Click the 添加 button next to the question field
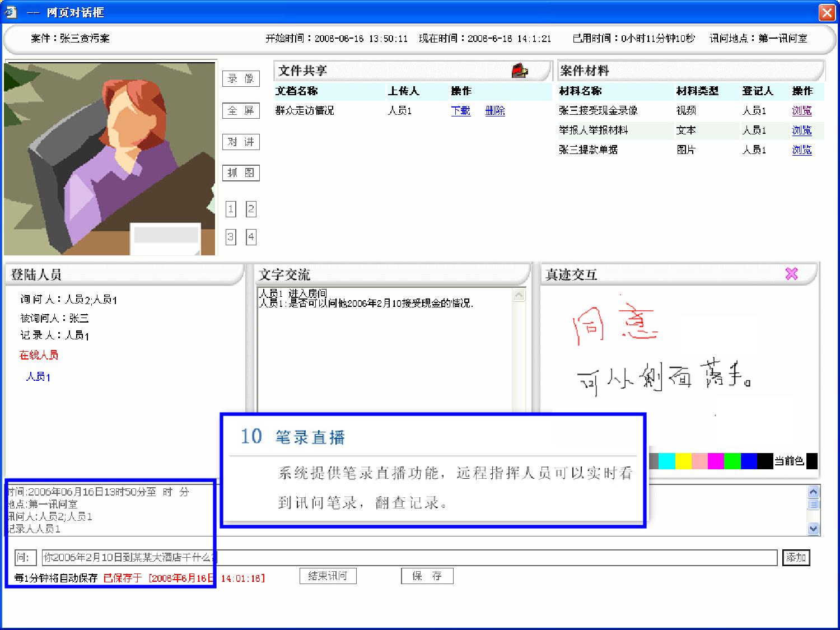The width and height of the screenshot is (840, 630). coord(796,557)
